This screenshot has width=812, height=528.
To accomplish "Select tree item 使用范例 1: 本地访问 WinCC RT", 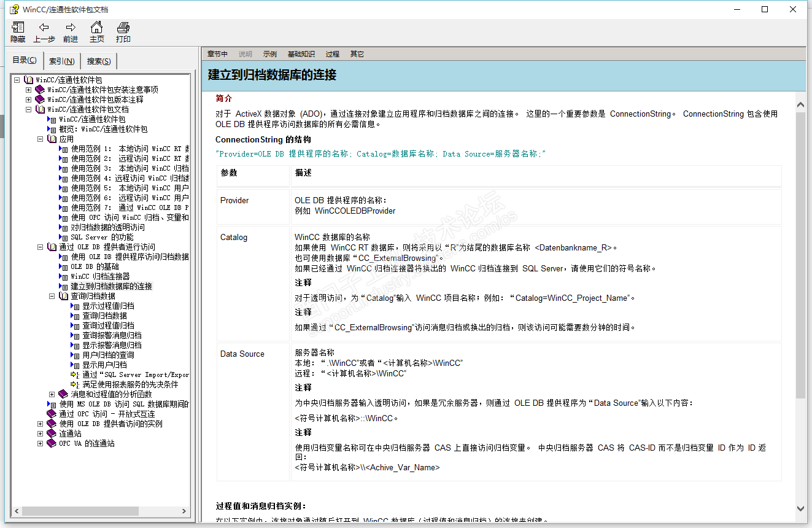I will coord(130,149).
